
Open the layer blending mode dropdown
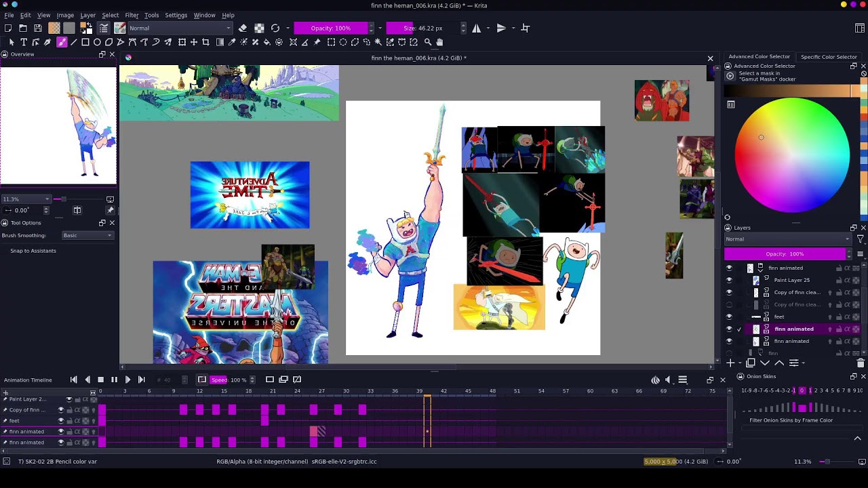pos(787,239)
